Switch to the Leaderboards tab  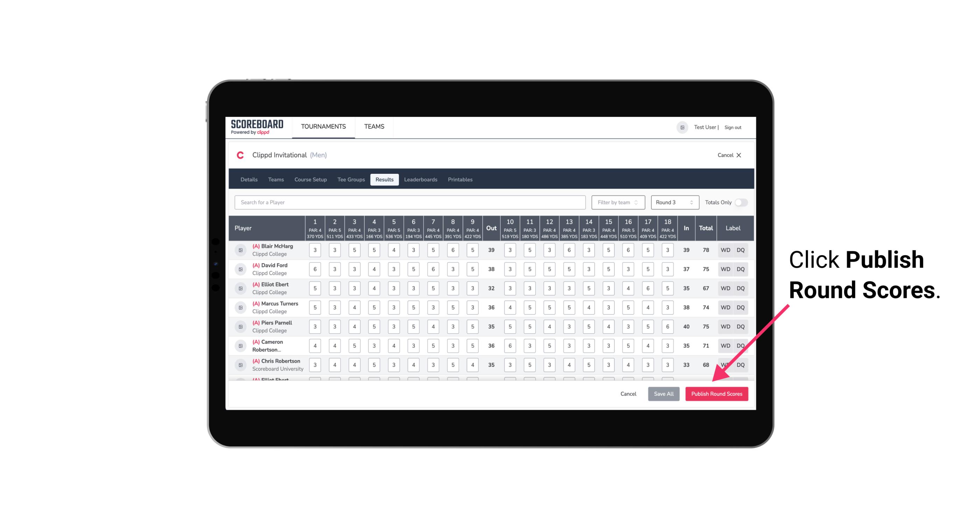pyautogui.click(x=421, y=179)
